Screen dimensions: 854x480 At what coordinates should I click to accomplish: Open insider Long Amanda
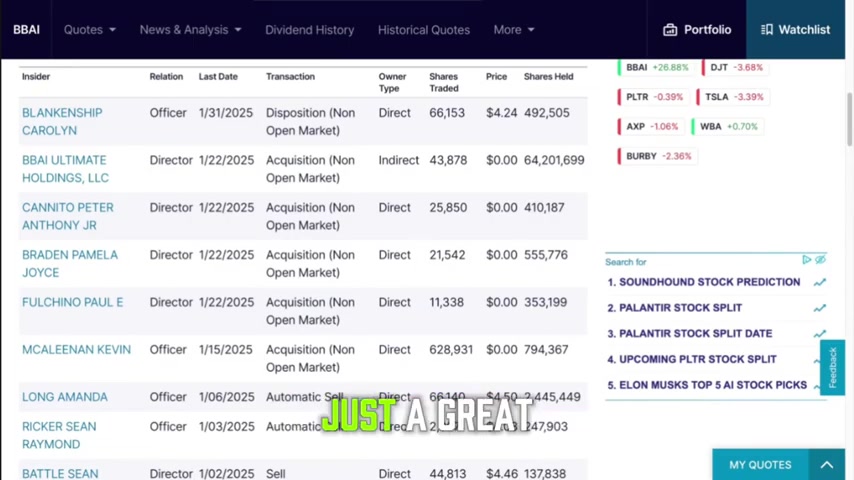65,397
